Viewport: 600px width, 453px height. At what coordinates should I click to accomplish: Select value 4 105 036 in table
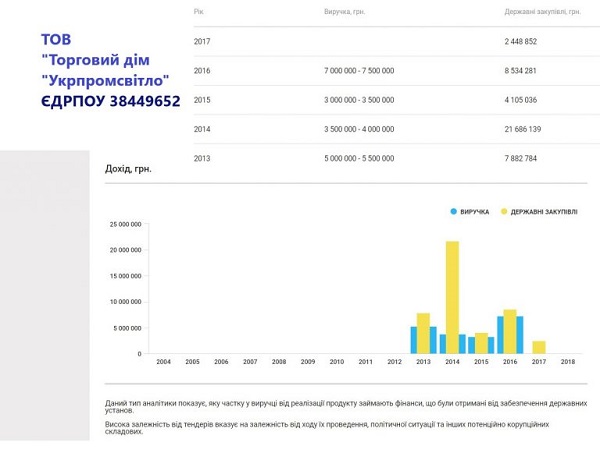click(521, 100)
